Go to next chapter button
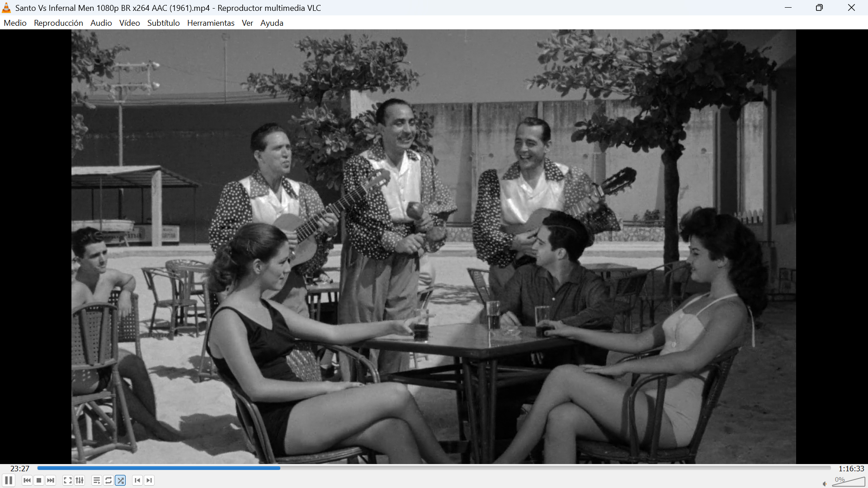The width and height of the screenshot is (868, 488). click(149, 480)
